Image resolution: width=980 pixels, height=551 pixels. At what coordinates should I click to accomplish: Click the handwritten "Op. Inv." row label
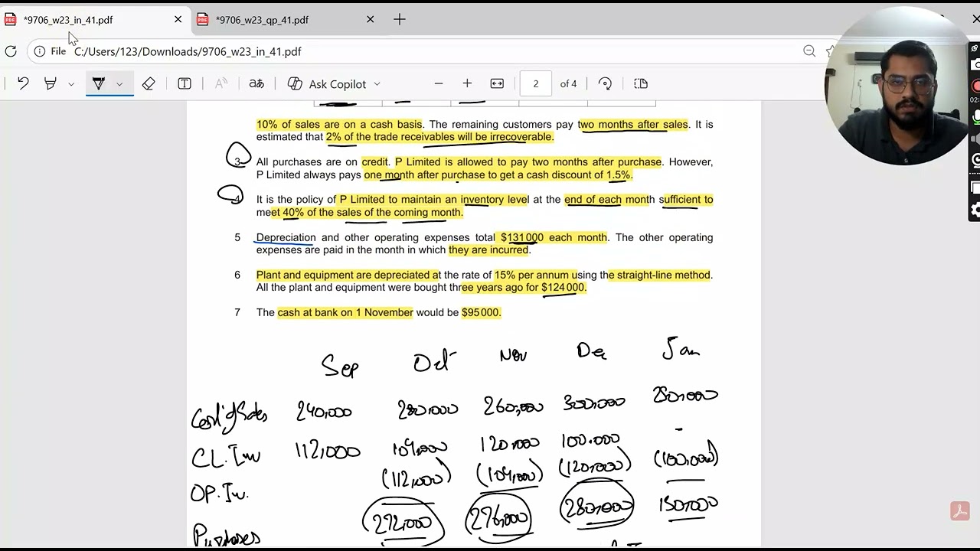click(219, 493)
